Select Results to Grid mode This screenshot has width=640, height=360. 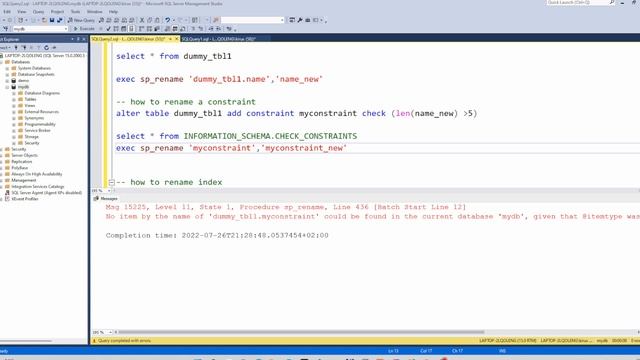(175, 29)
